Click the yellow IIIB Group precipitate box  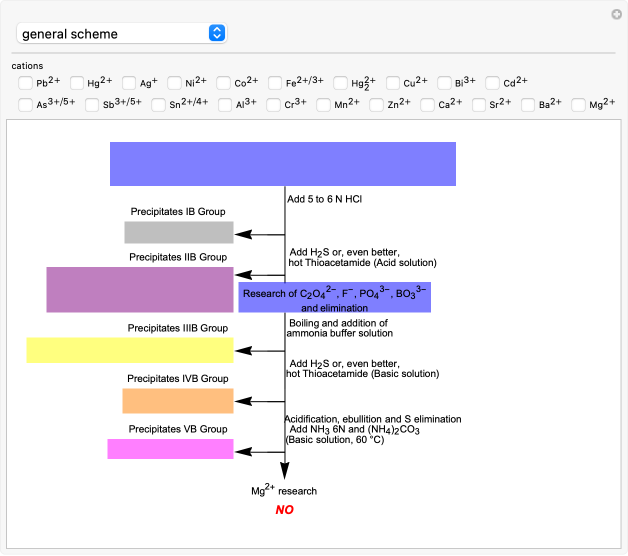(x=130, y=350)
